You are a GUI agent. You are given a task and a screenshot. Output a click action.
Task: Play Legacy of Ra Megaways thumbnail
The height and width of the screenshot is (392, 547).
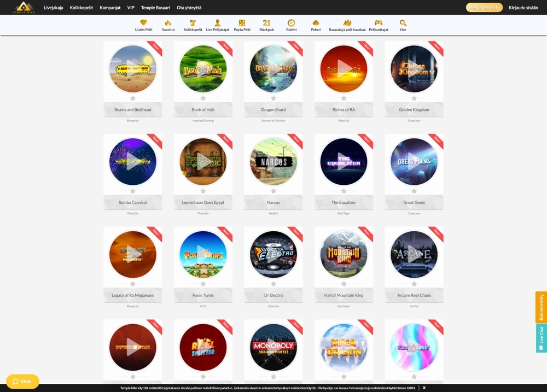(132, 254)
